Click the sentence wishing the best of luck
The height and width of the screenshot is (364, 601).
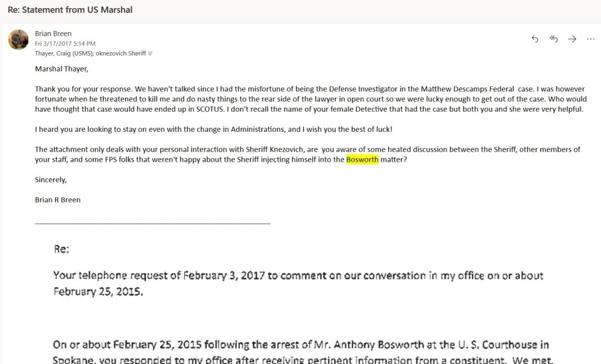pyautogui.click(x=213, y=129)
